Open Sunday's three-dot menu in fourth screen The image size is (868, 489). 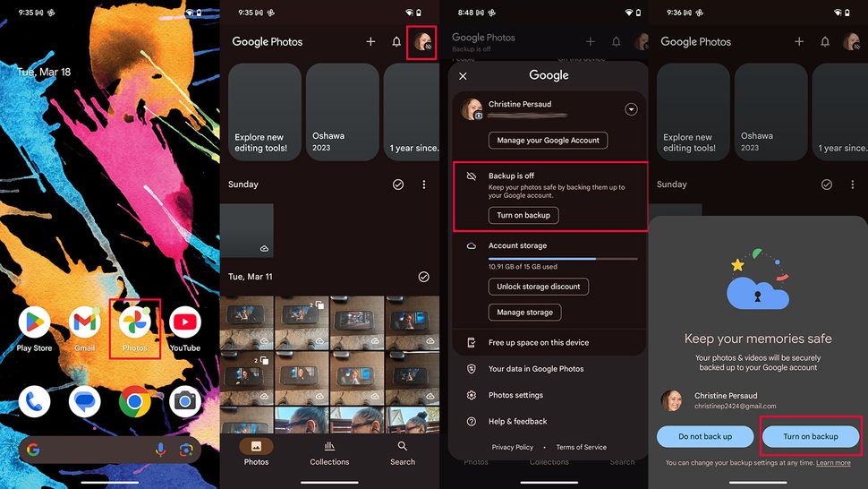[853, 184]
